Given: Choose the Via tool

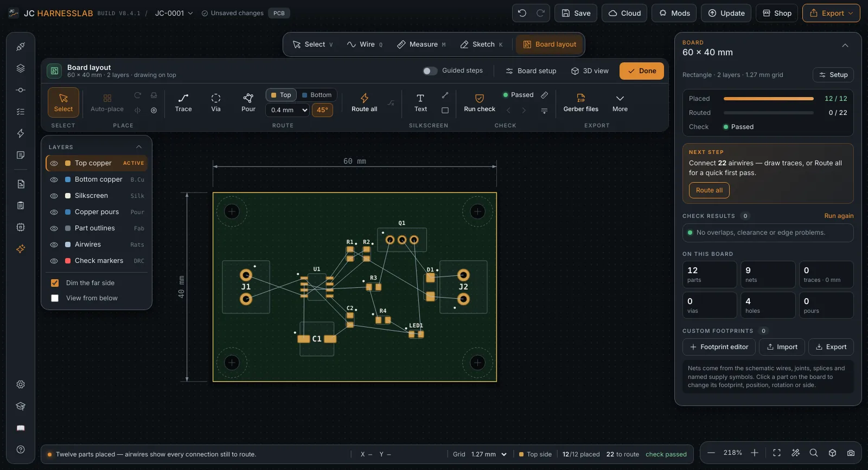Looking at the screenshot, I should 216,102.
